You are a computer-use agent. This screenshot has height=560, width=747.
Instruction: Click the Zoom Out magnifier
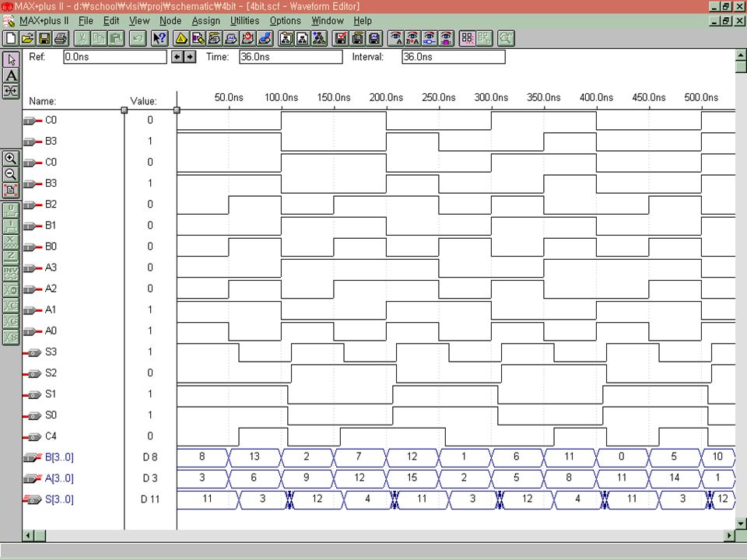[x=11, y=173]
